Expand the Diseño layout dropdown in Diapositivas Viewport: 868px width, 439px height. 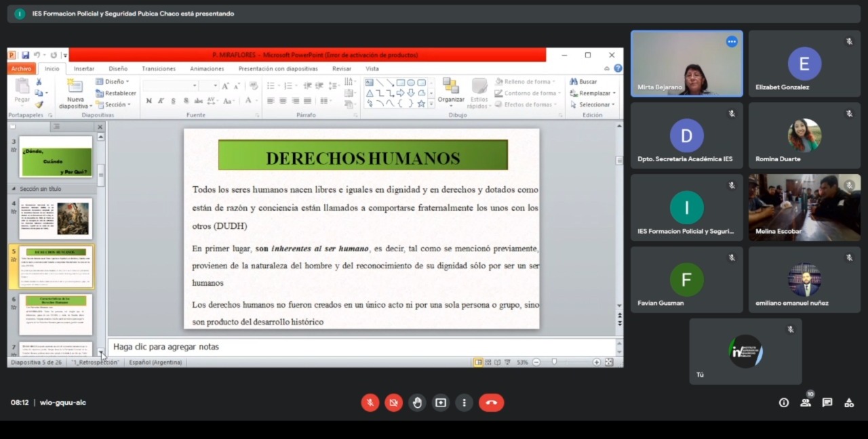coord(113,81)
